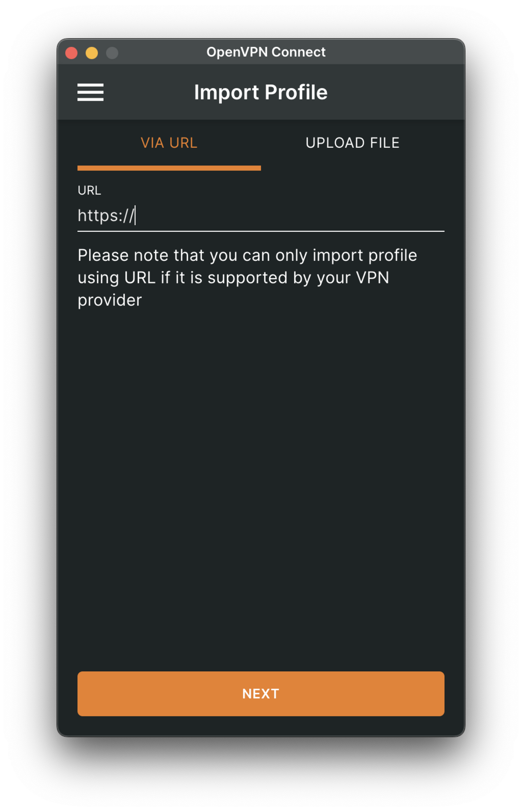Click the Import Profile heading
The image size is (522, 812).
[261, 92]
